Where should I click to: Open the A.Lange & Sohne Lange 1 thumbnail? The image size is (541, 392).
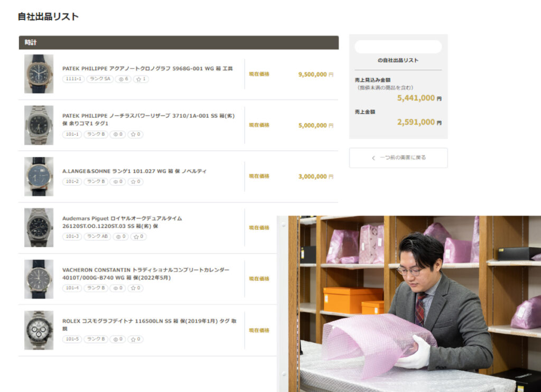(x=39, y=176)
